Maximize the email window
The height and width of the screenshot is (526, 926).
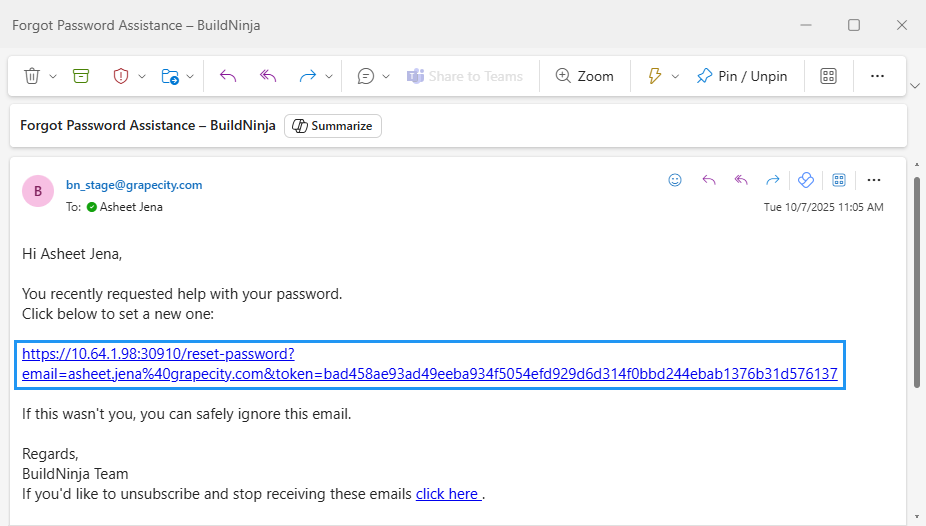854,25
